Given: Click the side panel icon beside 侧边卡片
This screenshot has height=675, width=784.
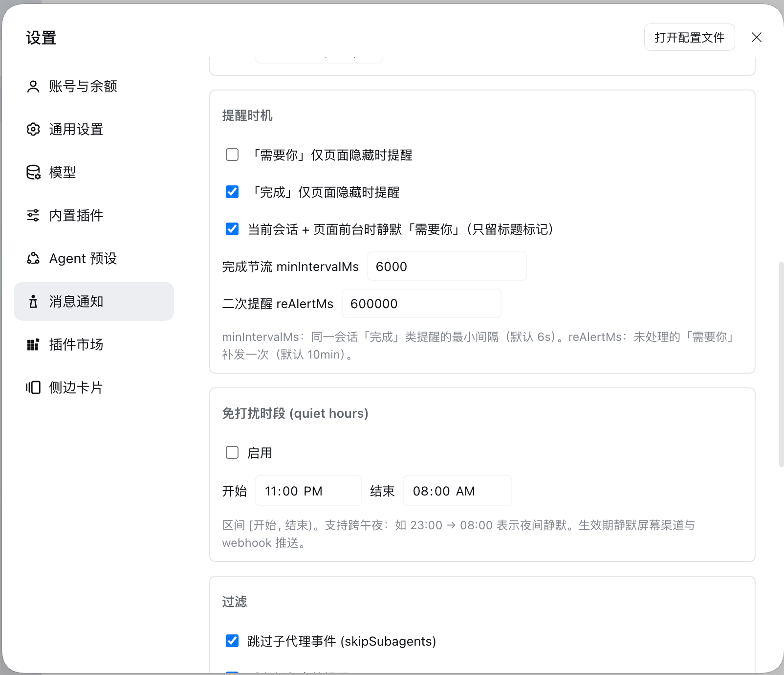Looking at the screenshot, I should 33,388.
